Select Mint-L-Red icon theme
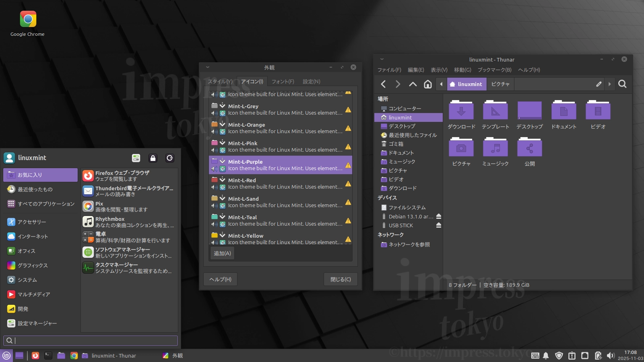644x362 pixels. [x=281, y=183]
